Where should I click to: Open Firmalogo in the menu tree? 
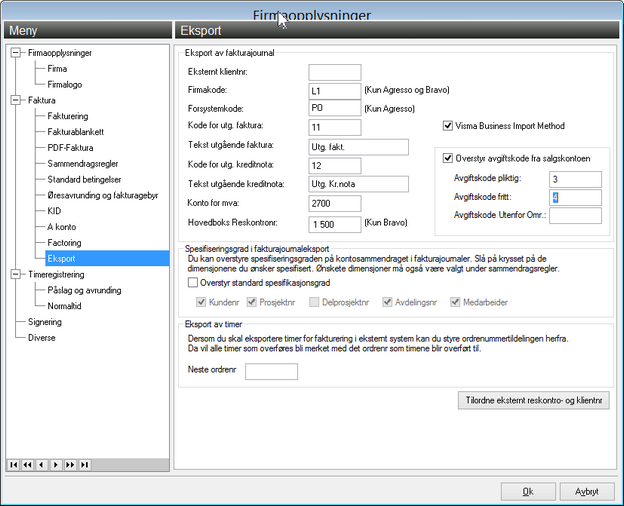(x=64, y=84)
